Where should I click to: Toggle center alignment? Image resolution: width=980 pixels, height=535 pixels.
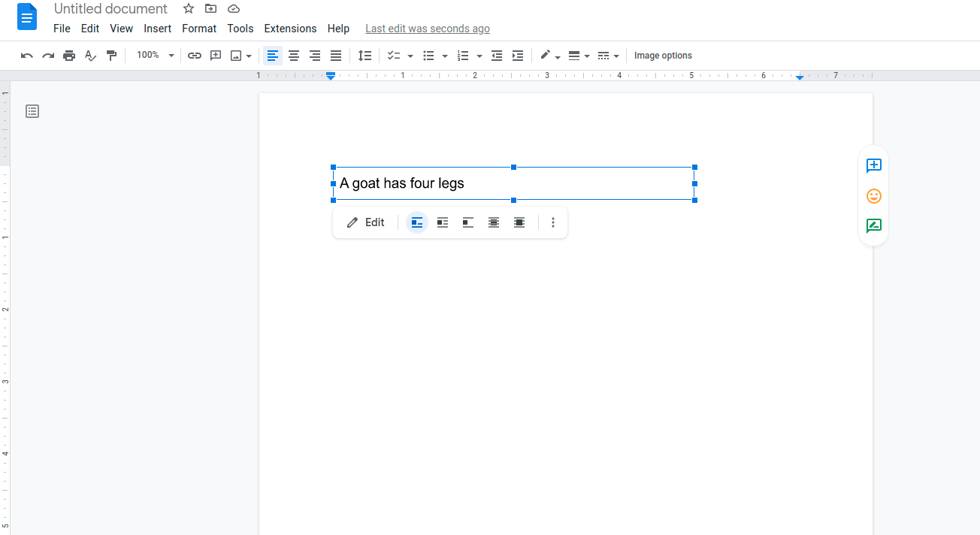pyautogui.click(x=293, y=55)
